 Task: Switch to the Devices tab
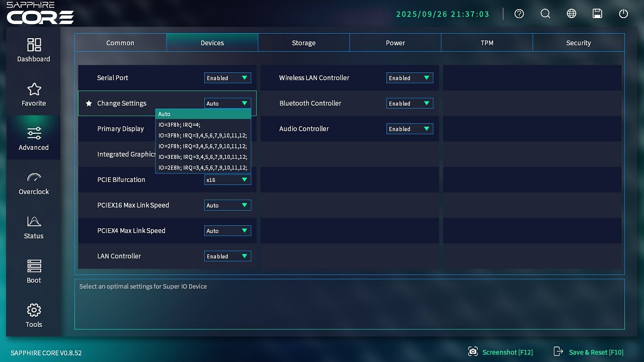[x=212, y=43]
